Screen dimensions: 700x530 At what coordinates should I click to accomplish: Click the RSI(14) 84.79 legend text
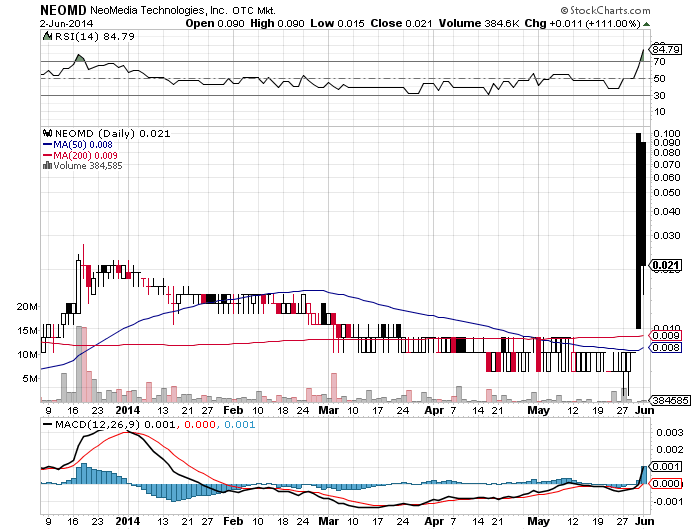(95, 36)
